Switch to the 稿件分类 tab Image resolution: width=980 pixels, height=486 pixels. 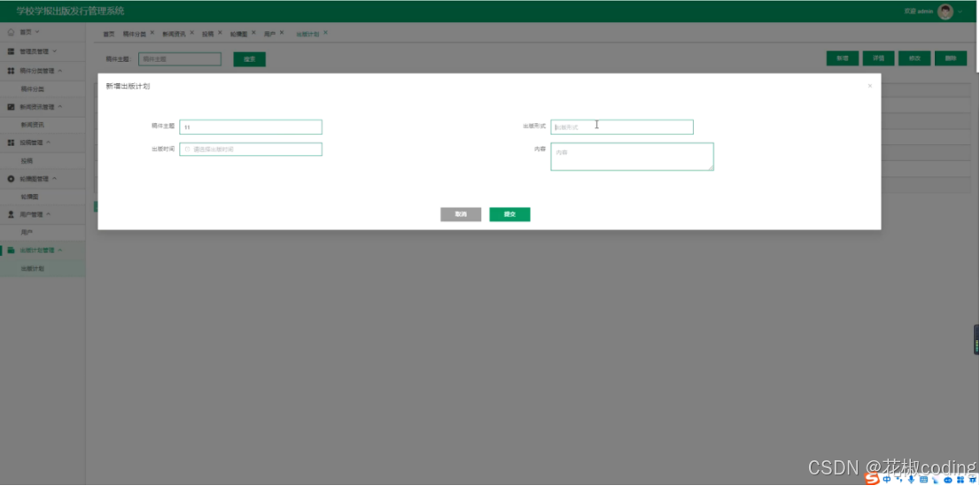click(x=134, y=35)
